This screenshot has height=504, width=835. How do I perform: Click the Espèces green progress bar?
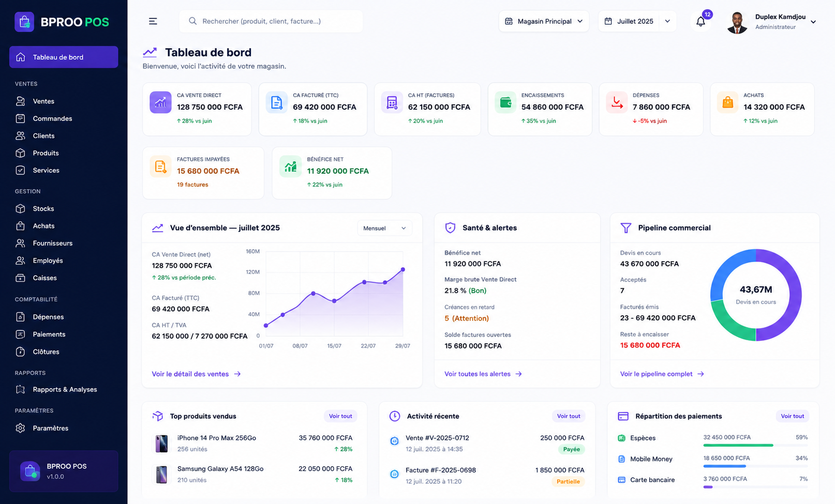tap(738, 445)
